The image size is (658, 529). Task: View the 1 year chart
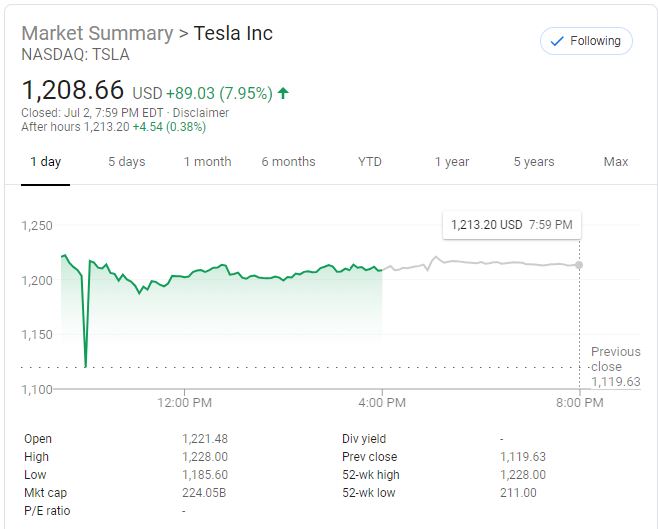pyautogui.click(x=452, y=162)
